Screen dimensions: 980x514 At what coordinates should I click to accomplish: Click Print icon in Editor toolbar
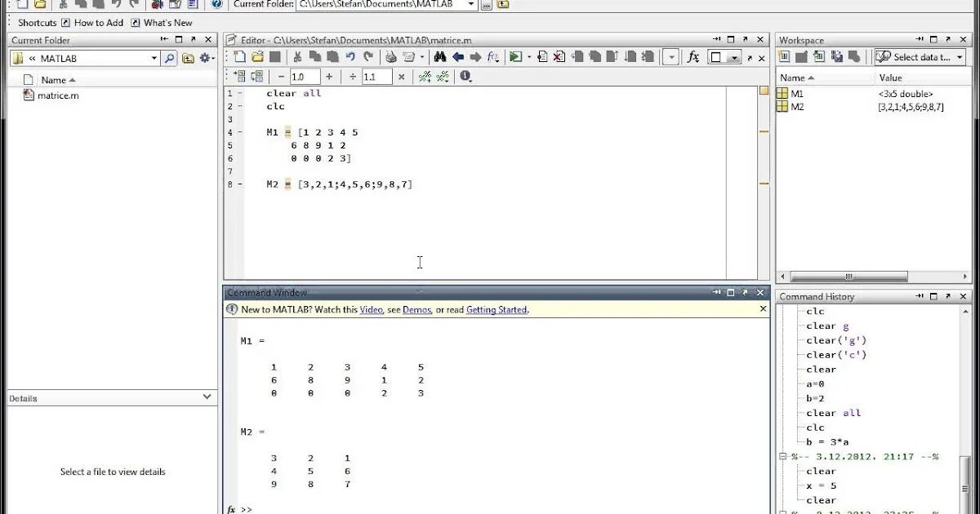point(390,57)
